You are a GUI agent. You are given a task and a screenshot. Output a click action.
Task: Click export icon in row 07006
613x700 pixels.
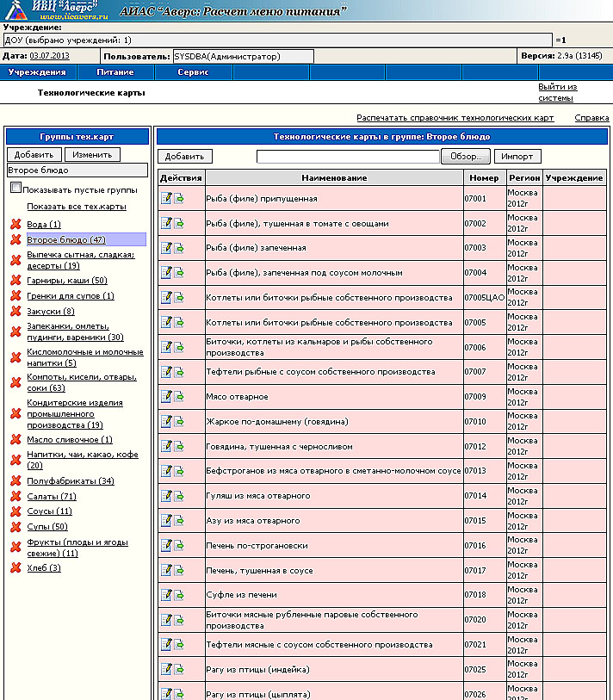[x=179, y=347]
